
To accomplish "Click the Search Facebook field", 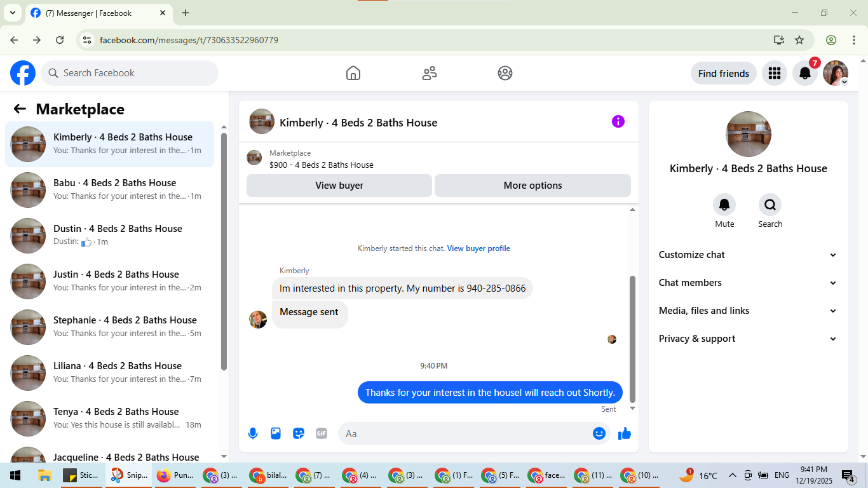I will pyautogui.click(x=130, y=73).
